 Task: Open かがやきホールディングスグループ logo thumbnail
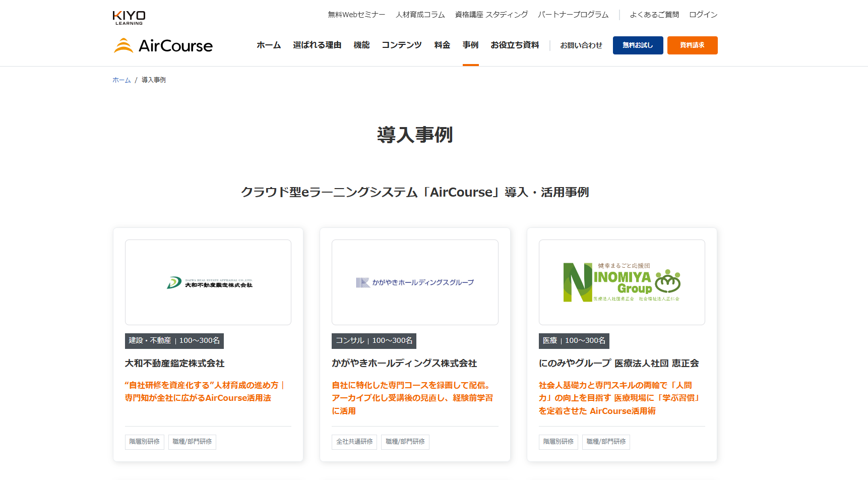tap(415, 282)
